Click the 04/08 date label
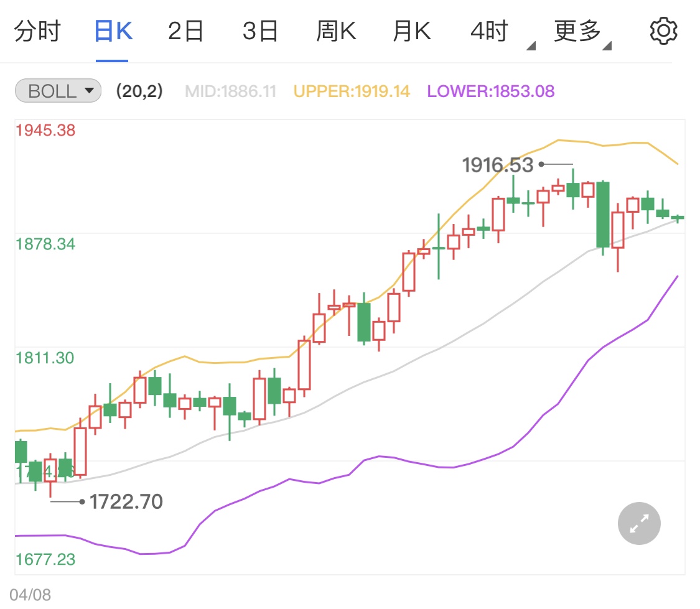The image size is (700, 609). click(x=30, y=595)
